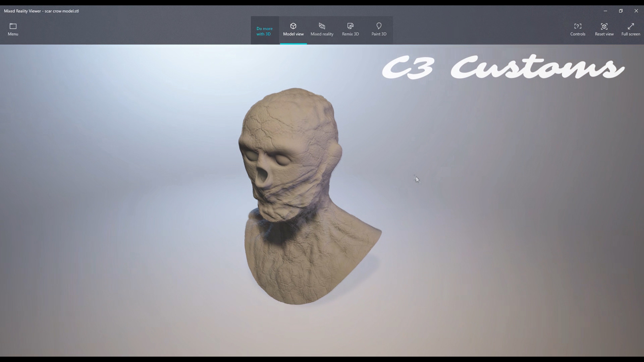Click the Mixed reality text label
The height and width of the screenshot is (362, 644).
pos(322,34)
